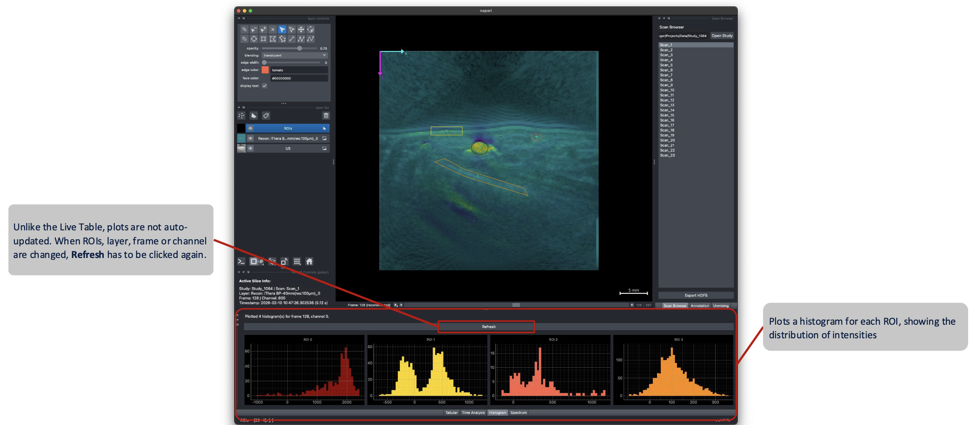This screenshot has width=980, height=425.
Task: Select the insert vertex tool
Action: pos(263,29)
